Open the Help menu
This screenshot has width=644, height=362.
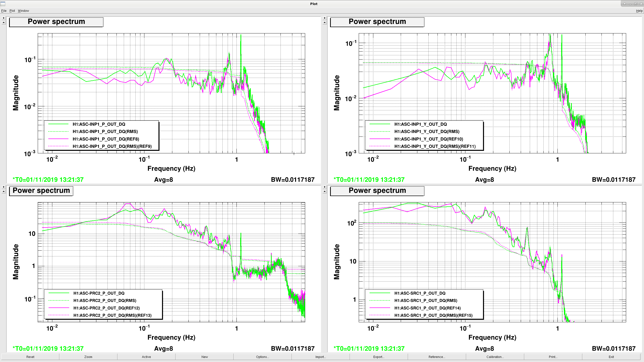639,11
